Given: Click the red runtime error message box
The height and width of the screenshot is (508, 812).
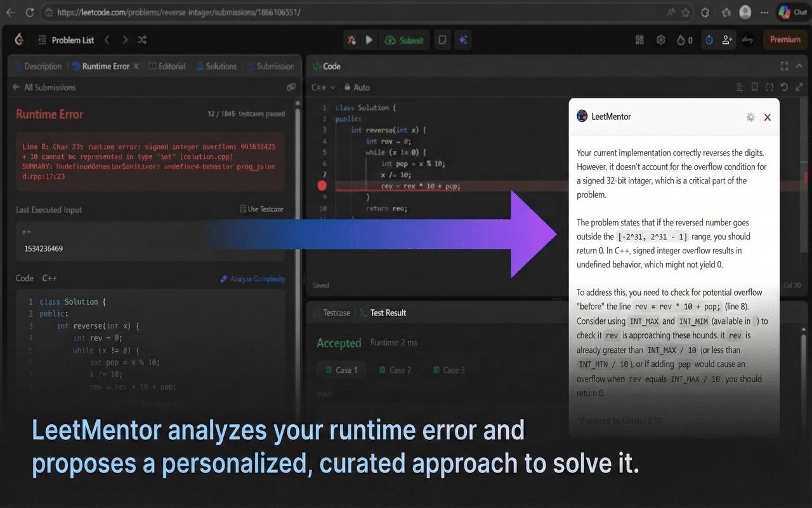Looking at the screenshot, I should [x=150, y=161].
